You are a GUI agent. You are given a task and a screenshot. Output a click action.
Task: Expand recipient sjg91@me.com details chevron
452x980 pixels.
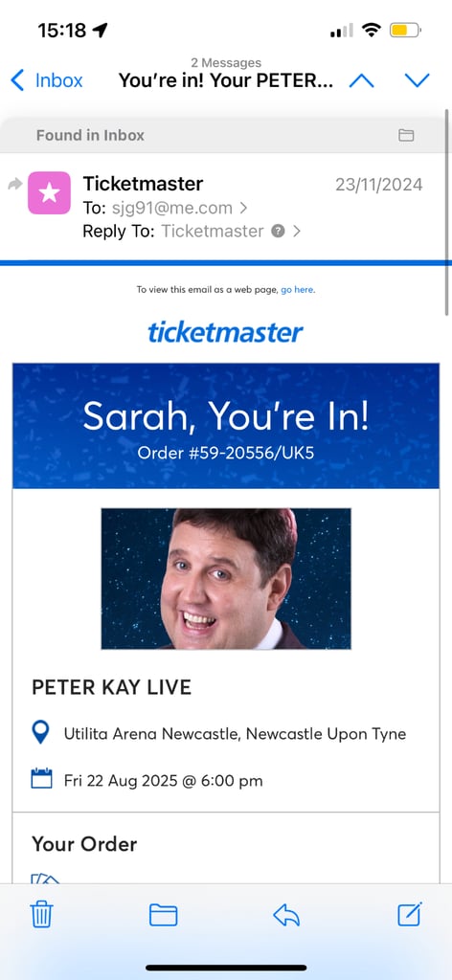pos(244,208)
